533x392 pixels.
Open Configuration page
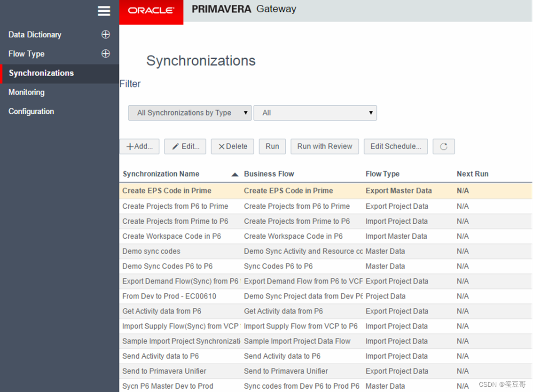click(31, 111)
